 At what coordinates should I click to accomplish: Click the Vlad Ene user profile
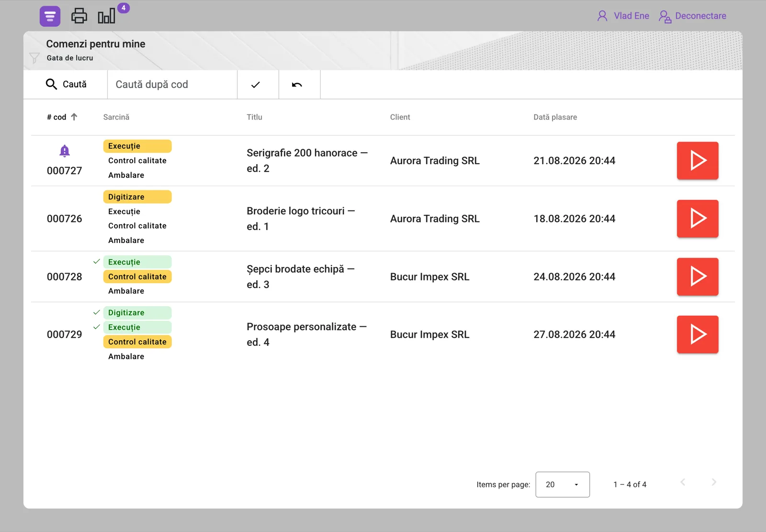pyautogui.click(x=623, y=16)
